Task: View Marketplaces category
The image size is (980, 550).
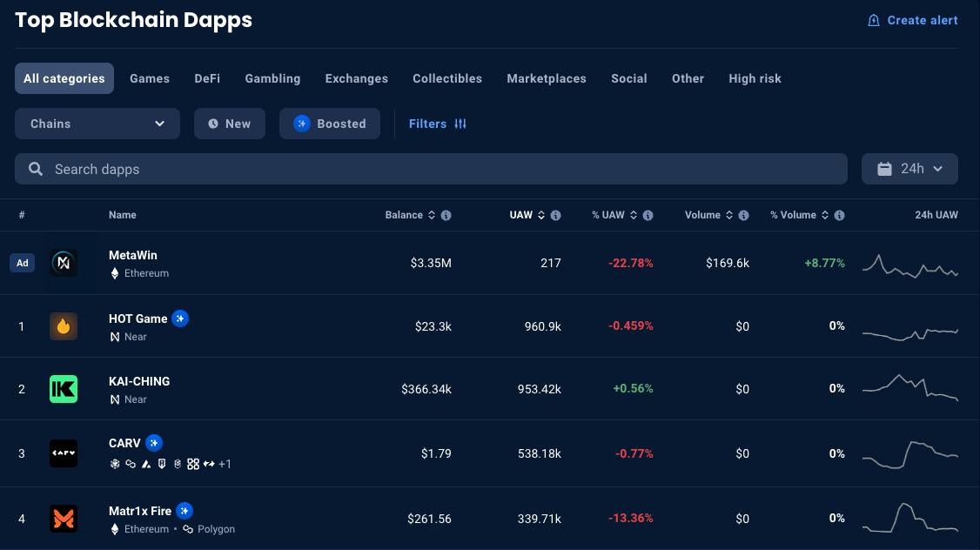Action: tap(547, 78)
